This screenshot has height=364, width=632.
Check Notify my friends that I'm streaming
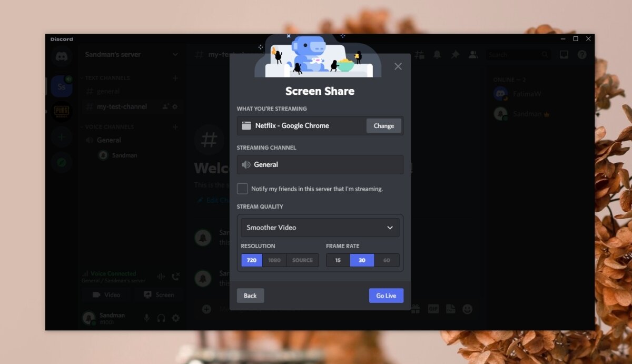click(242, 189)
